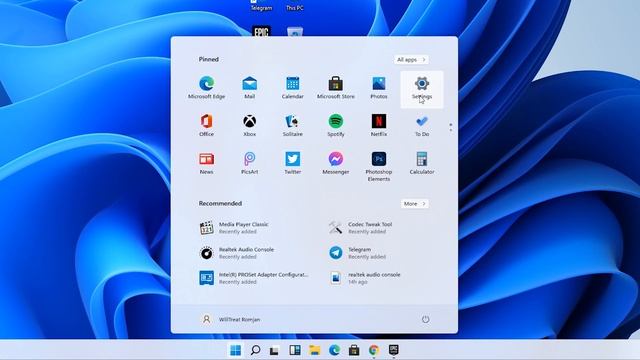Select This PC desktop icon
Image resolution: width=640 pixels, height=360 pixels.
(x=295, y=5)
